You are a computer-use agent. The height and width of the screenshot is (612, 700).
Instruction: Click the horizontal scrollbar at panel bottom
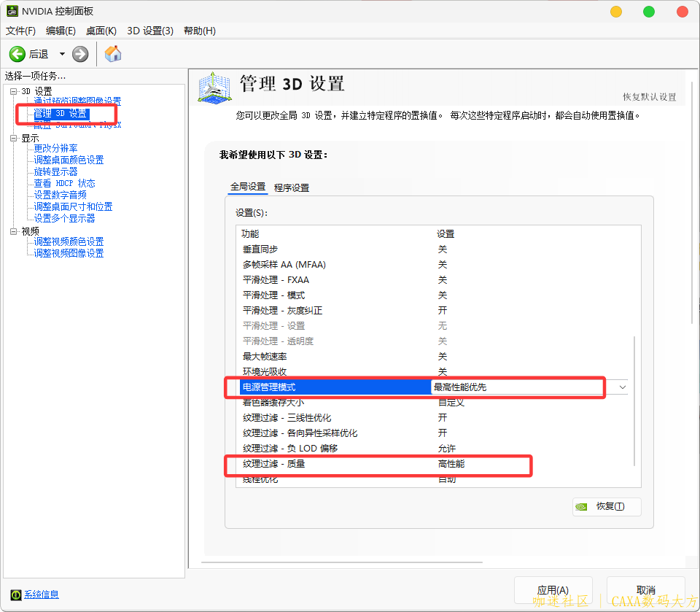pos(342,562)
